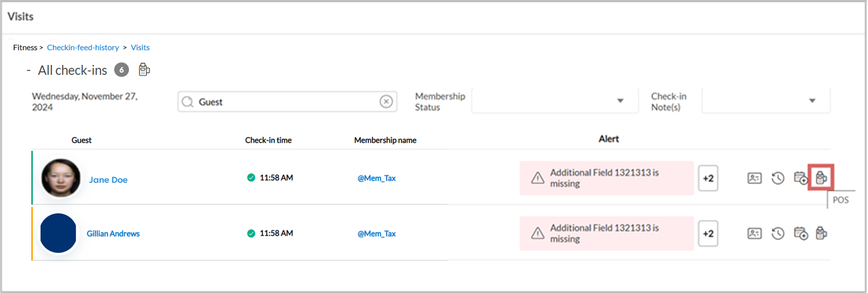The image size is (868, 293).
Task: Open the Check-in Note(s) dropdown
Action: coord(766,101)
